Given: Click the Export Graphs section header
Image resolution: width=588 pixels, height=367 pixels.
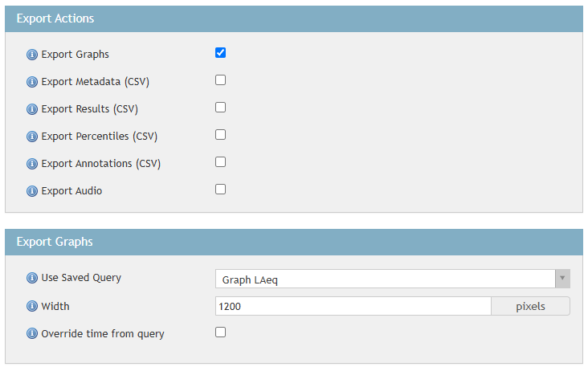Looking at the screenshot, I should (293, 242).
